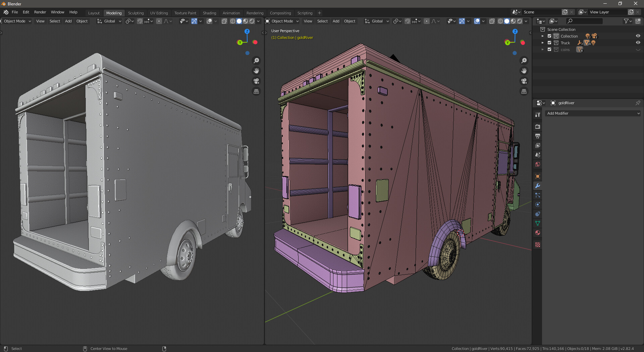Viewport: 644px width, 352px height.
Task: Switch right viewport to rendered shading mode
Action: pos(520,21)
